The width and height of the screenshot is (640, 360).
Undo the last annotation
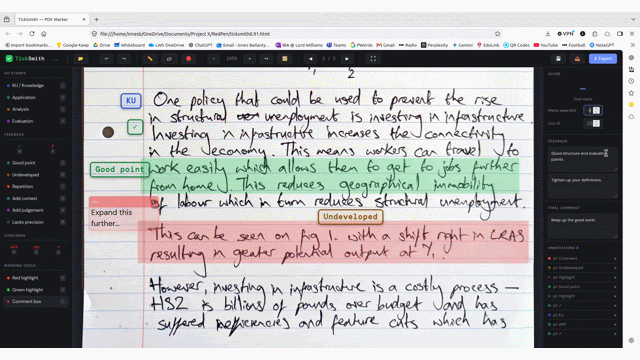click(x=106, y=59)
